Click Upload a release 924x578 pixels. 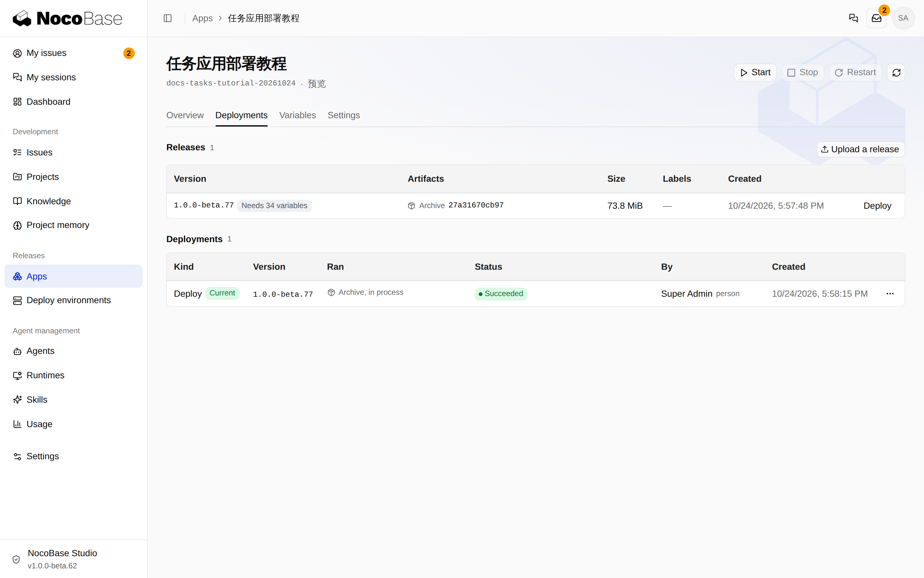(860, 149)
